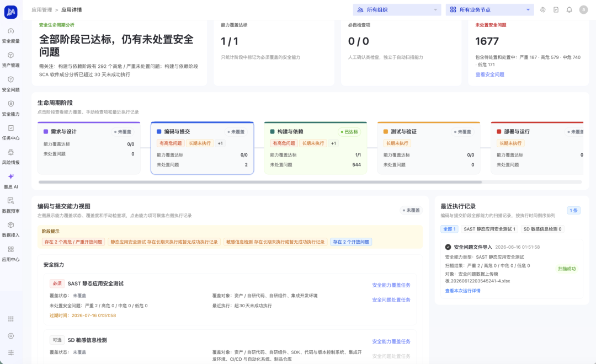Viewport: 596px width, 364px height.
Task: Click 应用管理 breadcrumb
Action: tap(41, 10)
